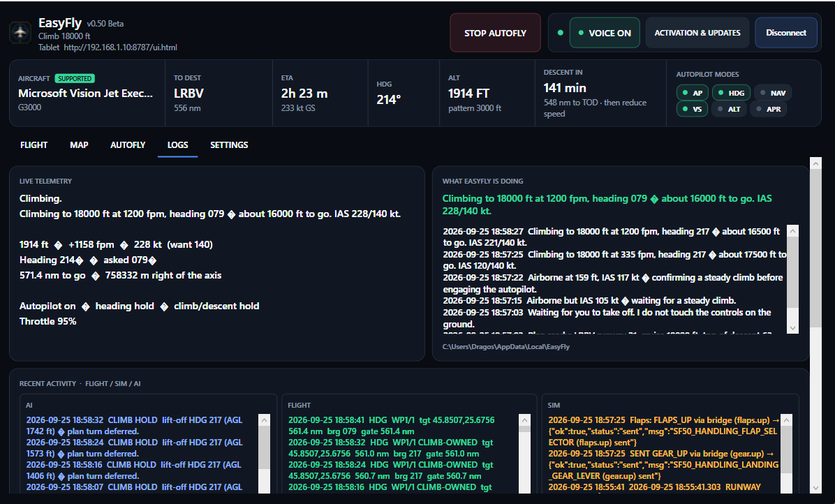Toggle the VOICE ON button
Image resolution: width=835 pixels, height=504 pixels.
(x=605, y=33)
